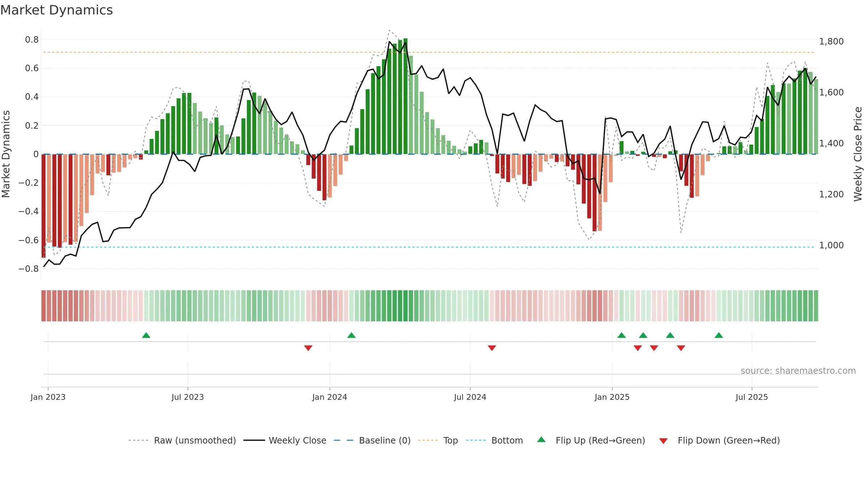Click the last flip-up marker before Jul 2025
The height and width of the screenshot is (488, 868).
[x=719, y=335]
